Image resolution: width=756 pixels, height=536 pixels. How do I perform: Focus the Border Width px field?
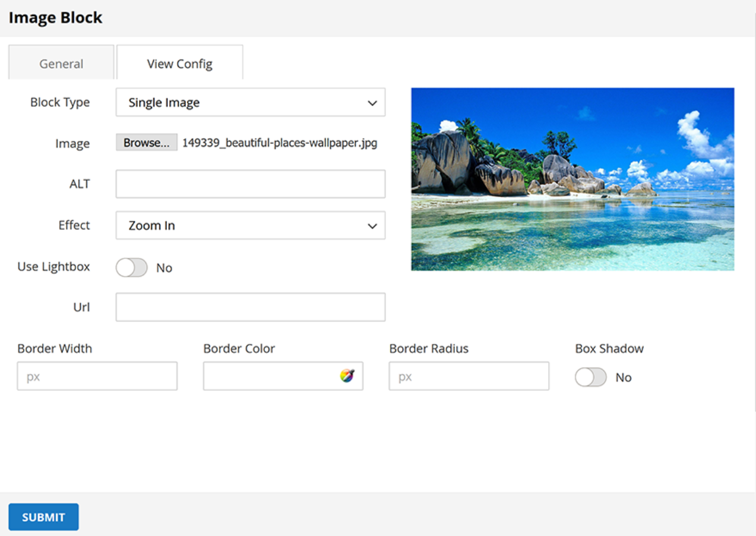pyautogui.click(x=97, y=376)
